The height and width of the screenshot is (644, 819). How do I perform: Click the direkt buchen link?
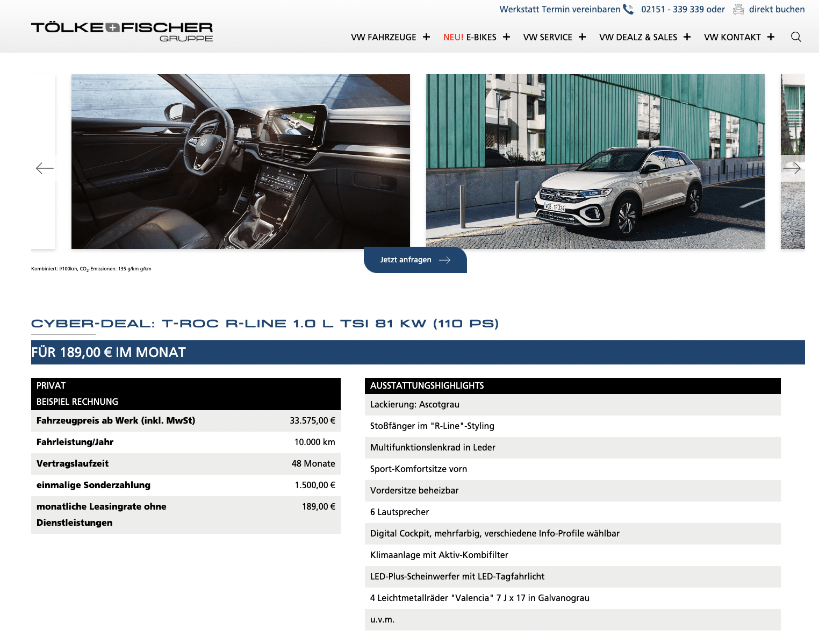(777, 9)
